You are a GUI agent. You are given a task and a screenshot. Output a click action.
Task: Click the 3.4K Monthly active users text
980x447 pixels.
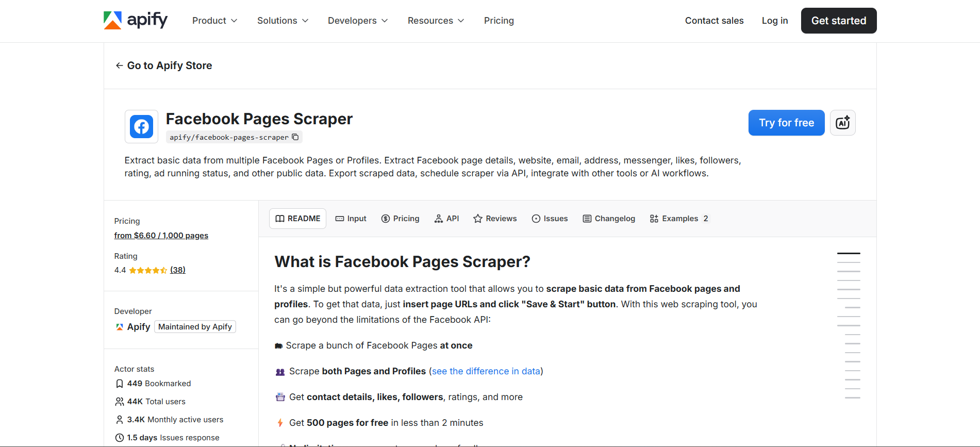[175, 420]
